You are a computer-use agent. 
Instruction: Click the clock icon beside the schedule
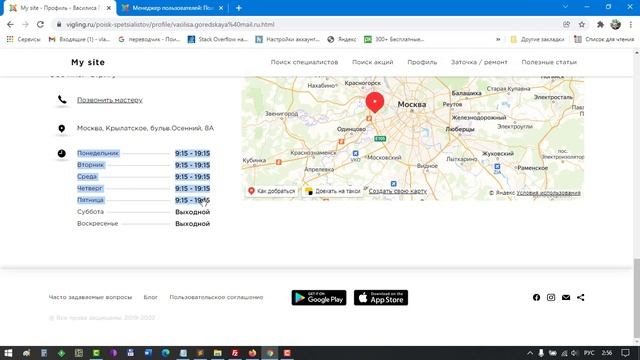pyautogui.click(x=62, y=153)
